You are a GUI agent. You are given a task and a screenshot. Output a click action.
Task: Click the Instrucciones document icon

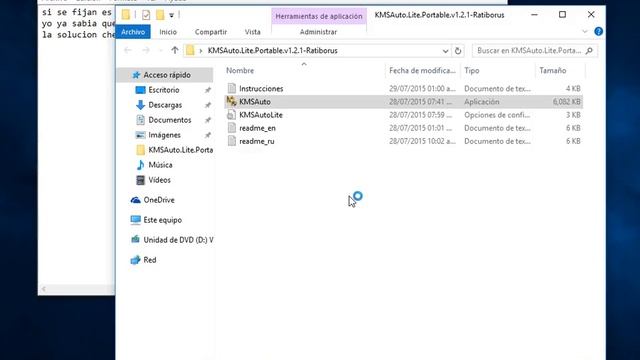point(231,88)
